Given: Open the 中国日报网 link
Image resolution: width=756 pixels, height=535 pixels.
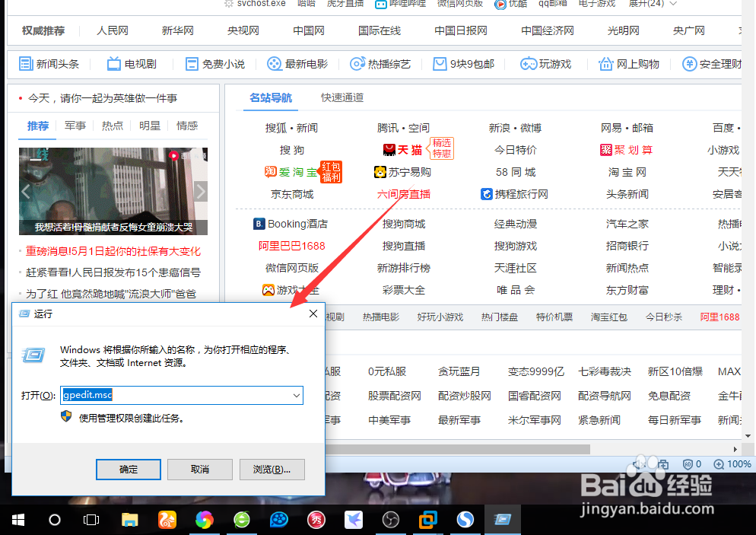Looking at the screenshot, I should point(460,30).
